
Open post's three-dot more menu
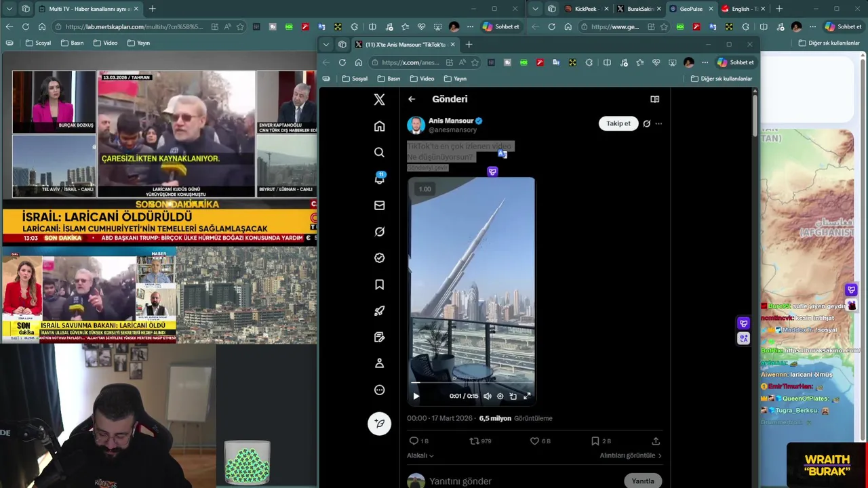658,123
